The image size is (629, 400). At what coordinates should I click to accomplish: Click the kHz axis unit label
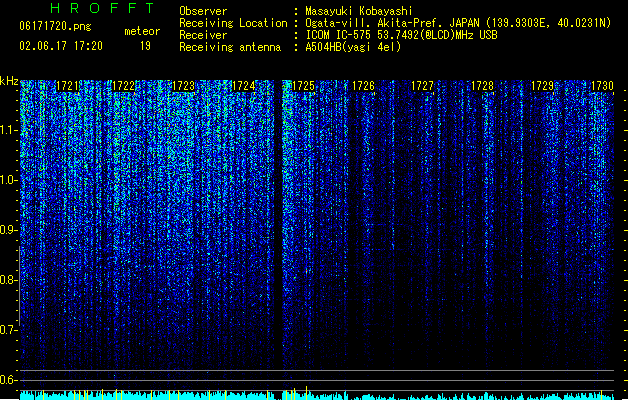coord(9,81)
